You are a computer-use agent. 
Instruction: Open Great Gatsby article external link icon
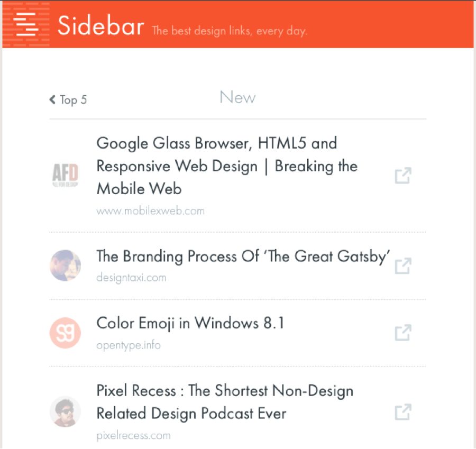(403, 265)
